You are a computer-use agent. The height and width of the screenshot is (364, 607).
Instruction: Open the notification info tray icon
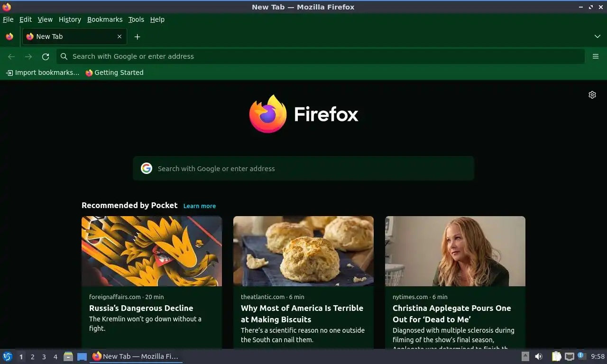pyautogui.click(x=581, y=356)
